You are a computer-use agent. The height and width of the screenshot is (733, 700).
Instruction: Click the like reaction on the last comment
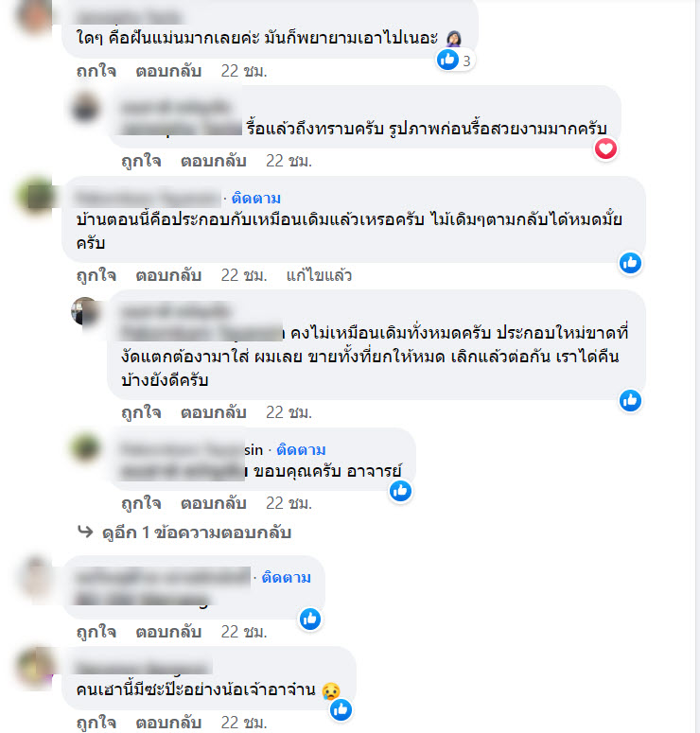(341, 710)
